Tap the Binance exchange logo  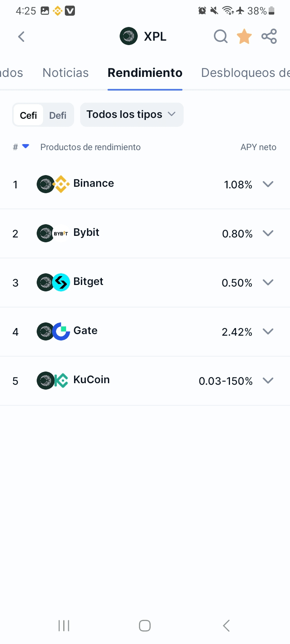point(61,184)
